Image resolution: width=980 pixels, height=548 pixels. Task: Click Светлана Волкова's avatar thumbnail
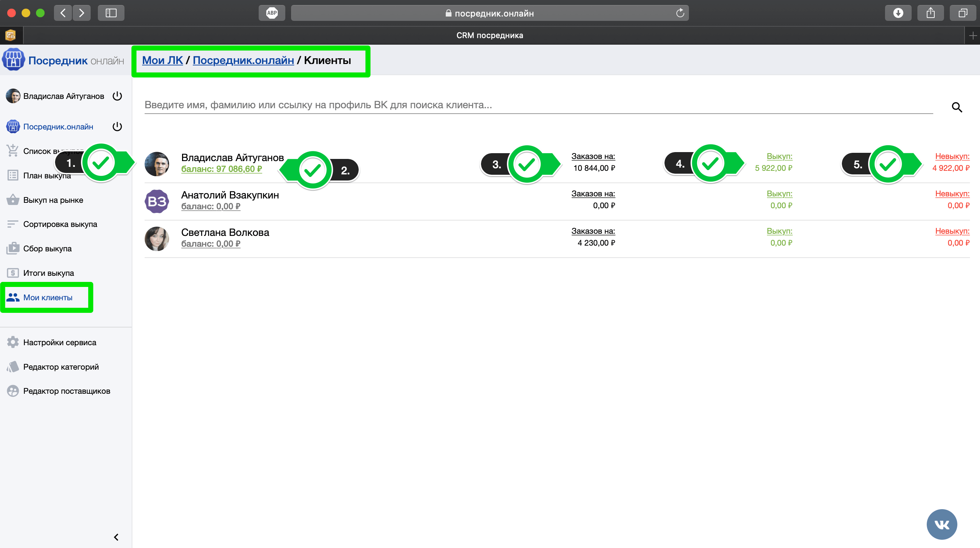point(157,239)
